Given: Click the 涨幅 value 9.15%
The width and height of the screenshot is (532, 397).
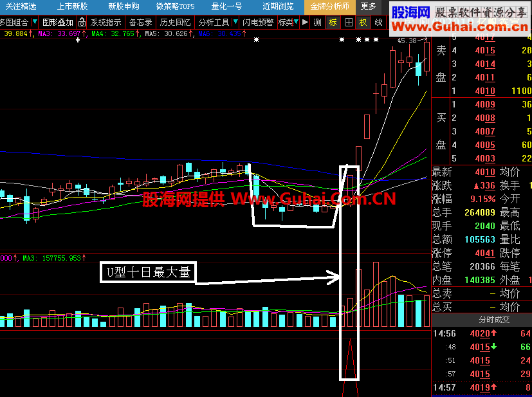Looking at the screenshot, I should [483, 199].
